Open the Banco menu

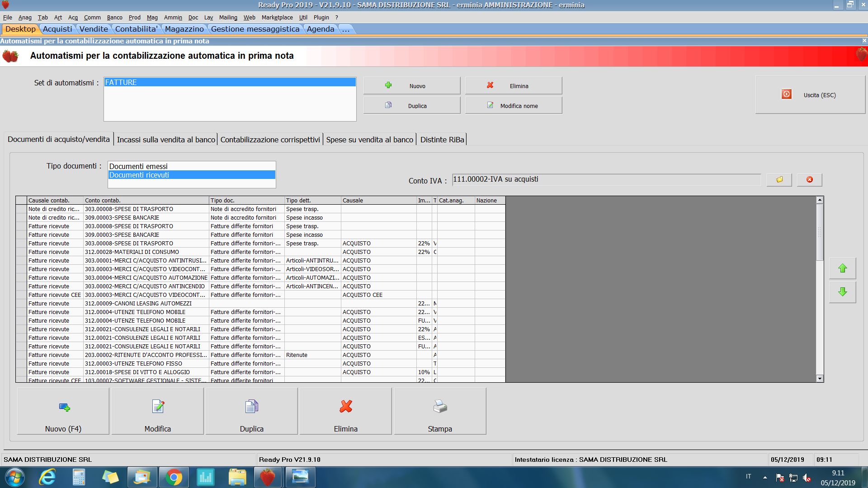click(115, 17)
